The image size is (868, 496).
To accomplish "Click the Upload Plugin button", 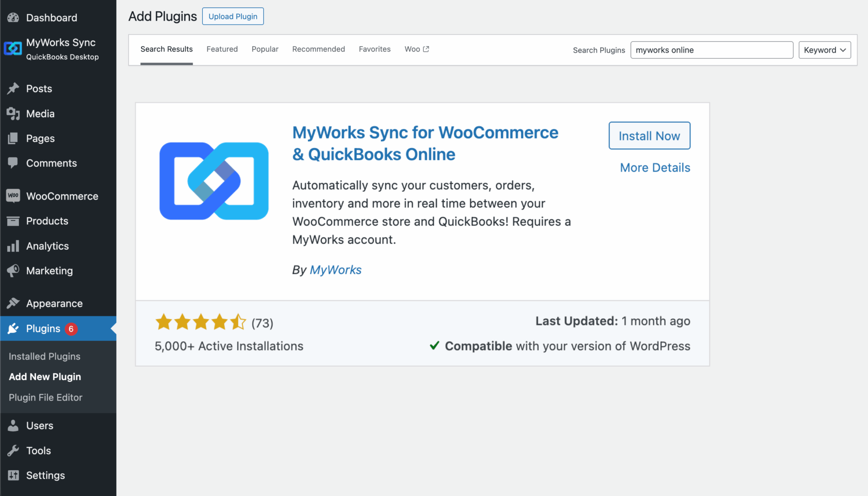I will (x=233, y=16).
